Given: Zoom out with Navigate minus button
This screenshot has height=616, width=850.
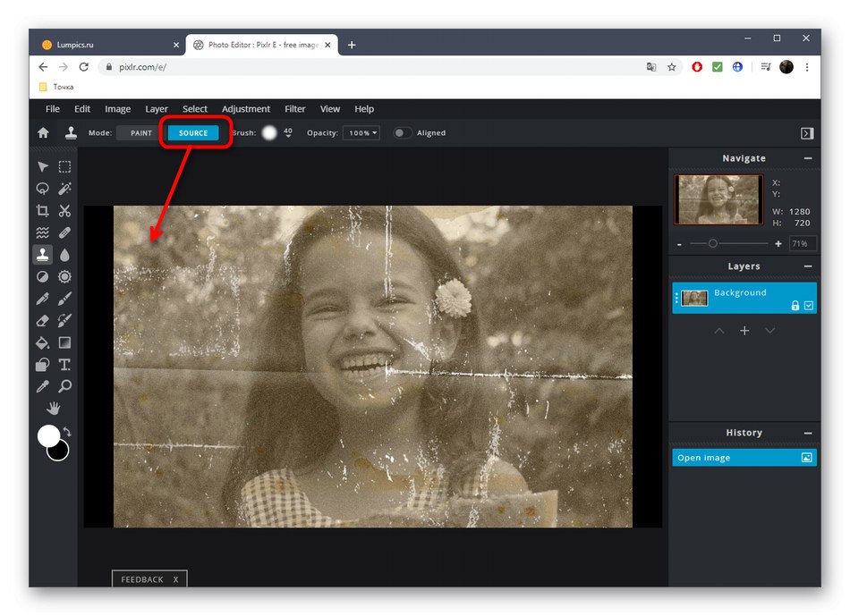Looking at the screenshot, I should click(x=679, y=244).
